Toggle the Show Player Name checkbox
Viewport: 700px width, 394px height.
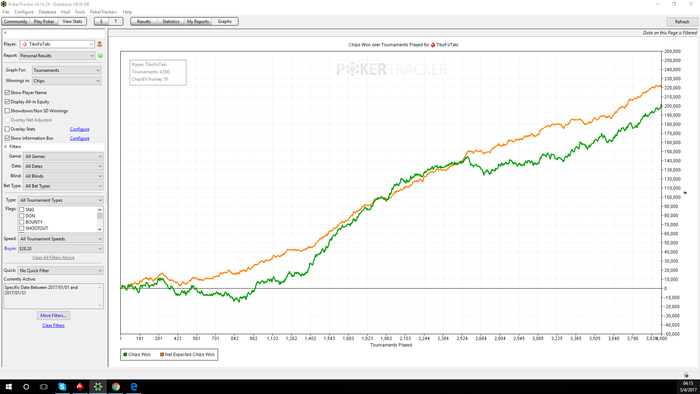(7, 92)
